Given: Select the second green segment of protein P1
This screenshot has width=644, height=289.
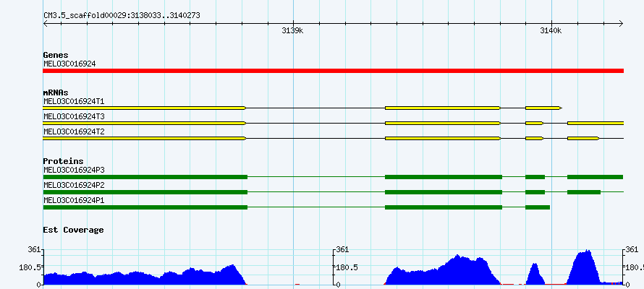Looking at the screenshot, I should 444,207.
